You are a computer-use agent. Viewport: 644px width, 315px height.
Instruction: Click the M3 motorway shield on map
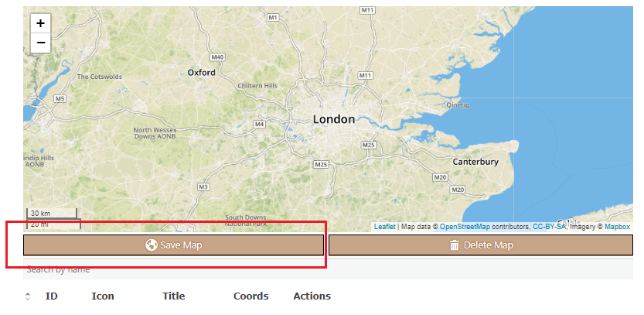click(203, 187)
